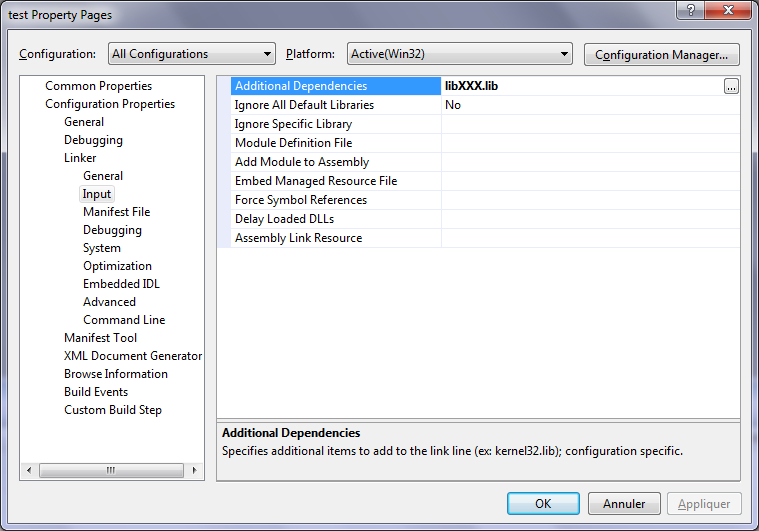Screen dimensions: 759x531
Task: Open the Command Line linker page
Action: point(124,320)
